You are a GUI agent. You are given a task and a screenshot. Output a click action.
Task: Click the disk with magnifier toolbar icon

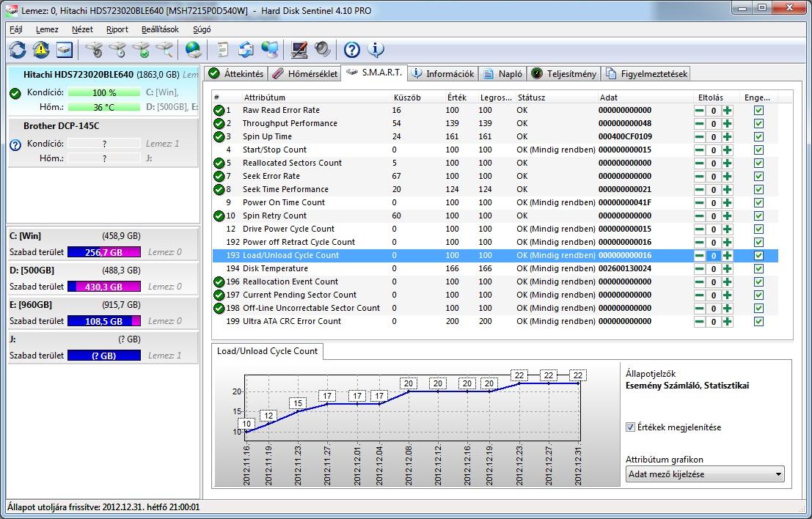(165, 50)
